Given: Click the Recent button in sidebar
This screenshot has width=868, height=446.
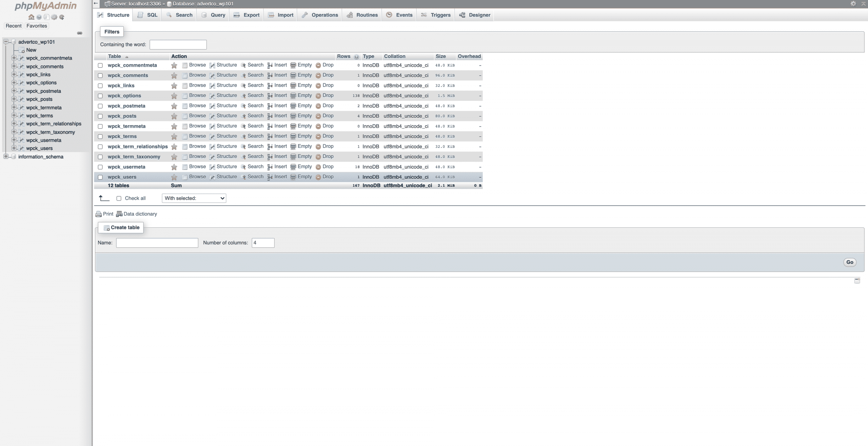Looking at the screenshot, I should point(14,26).
